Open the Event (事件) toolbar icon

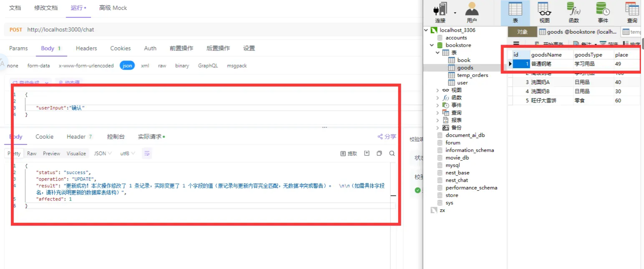point(603,12)
